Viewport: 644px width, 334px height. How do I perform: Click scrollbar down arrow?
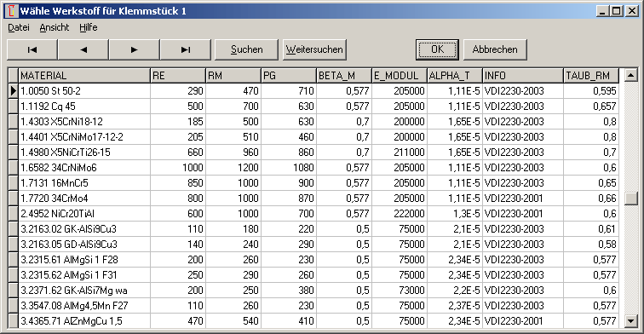click(631, 321)
